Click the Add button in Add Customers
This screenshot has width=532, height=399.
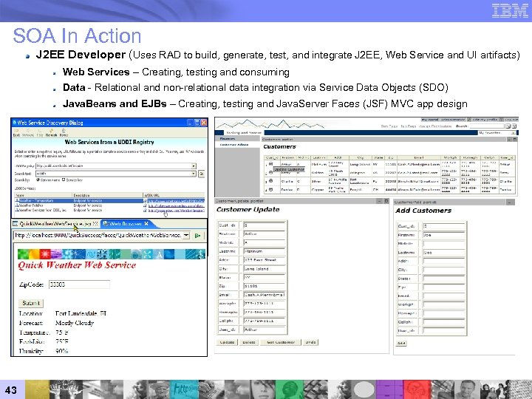click(x=401, y=344)
